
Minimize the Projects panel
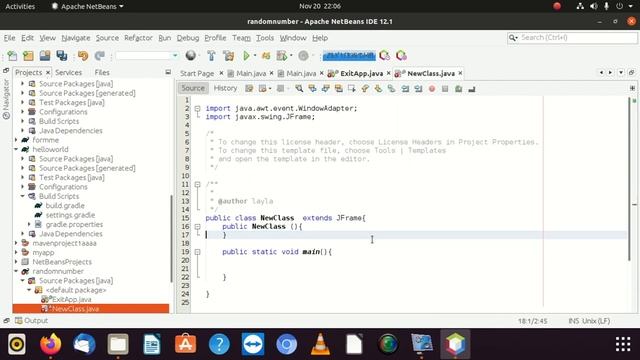[168, 72]
